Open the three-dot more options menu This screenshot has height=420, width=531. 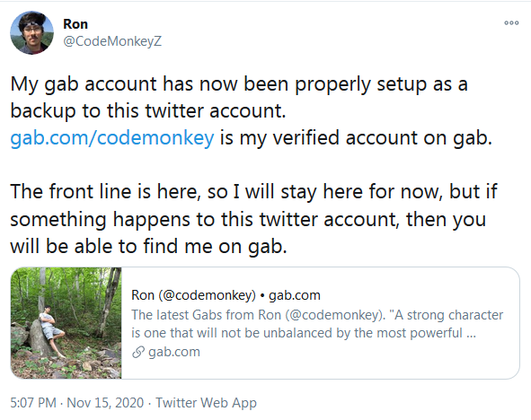511,23
